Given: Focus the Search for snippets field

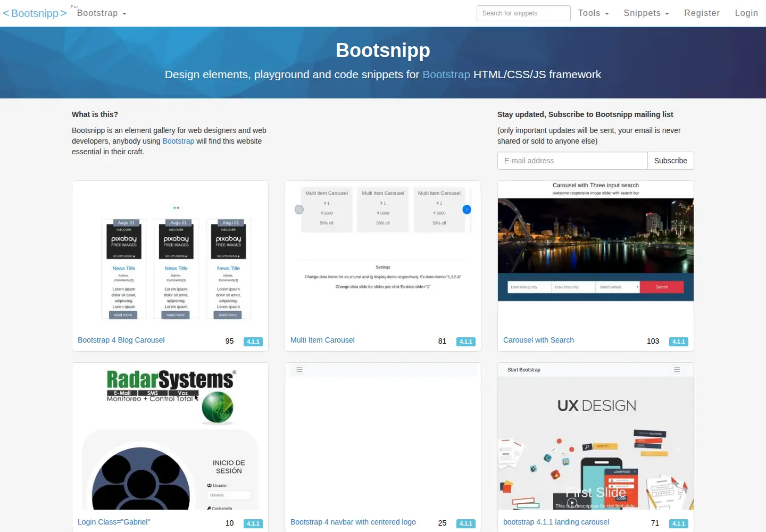Looking at the screenshot, I should coord(523,13).
